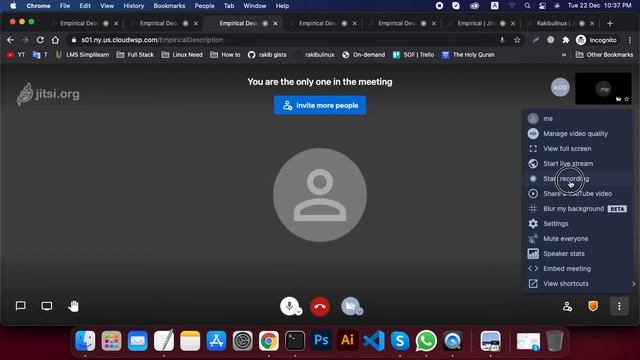This screenshot has width=640, height=360.
Task: Go back with the browser back arrow
Action: pyautogui.click(x=10, y=40)
